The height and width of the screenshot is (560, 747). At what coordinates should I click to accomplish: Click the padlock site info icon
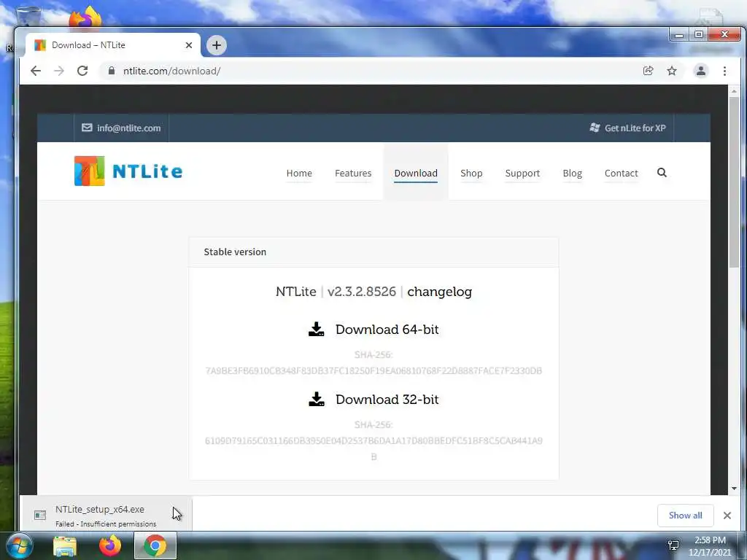[x=112, y=71]
